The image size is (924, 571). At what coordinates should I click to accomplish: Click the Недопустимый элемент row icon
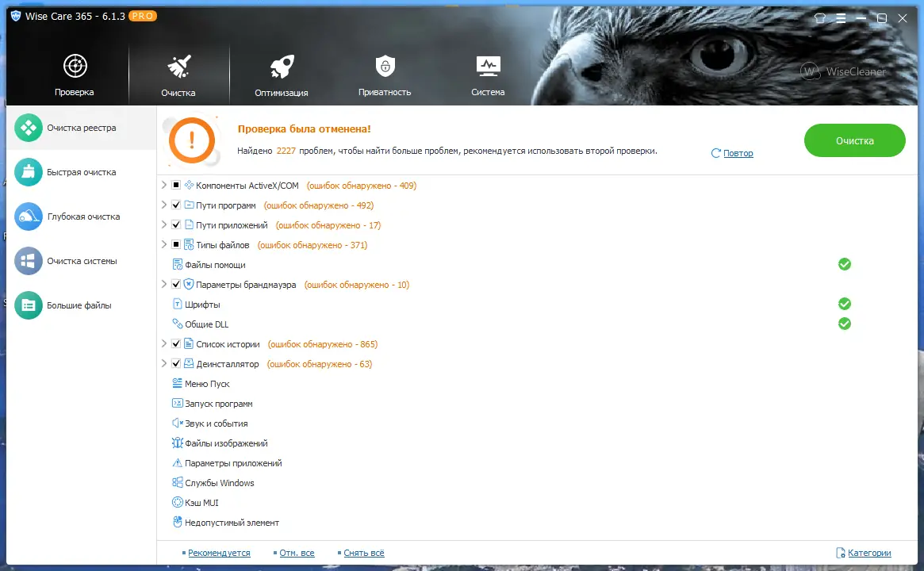[x=177, y=522]
